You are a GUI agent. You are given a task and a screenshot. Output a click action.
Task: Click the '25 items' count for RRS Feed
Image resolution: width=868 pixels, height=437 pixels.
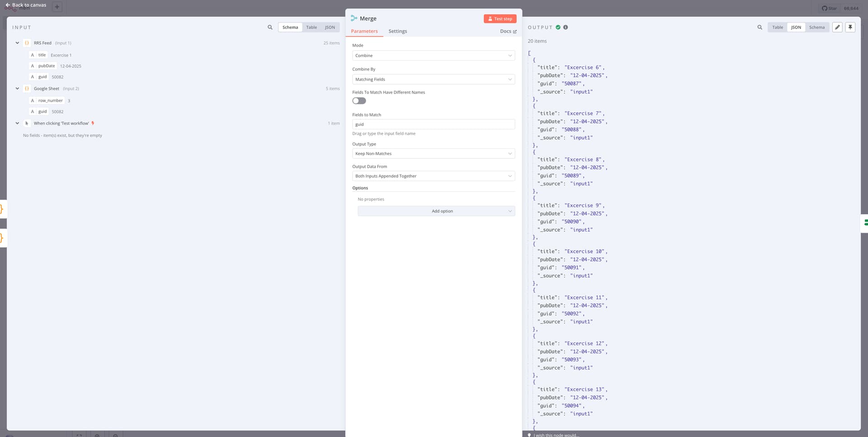[x=331, y=43]
